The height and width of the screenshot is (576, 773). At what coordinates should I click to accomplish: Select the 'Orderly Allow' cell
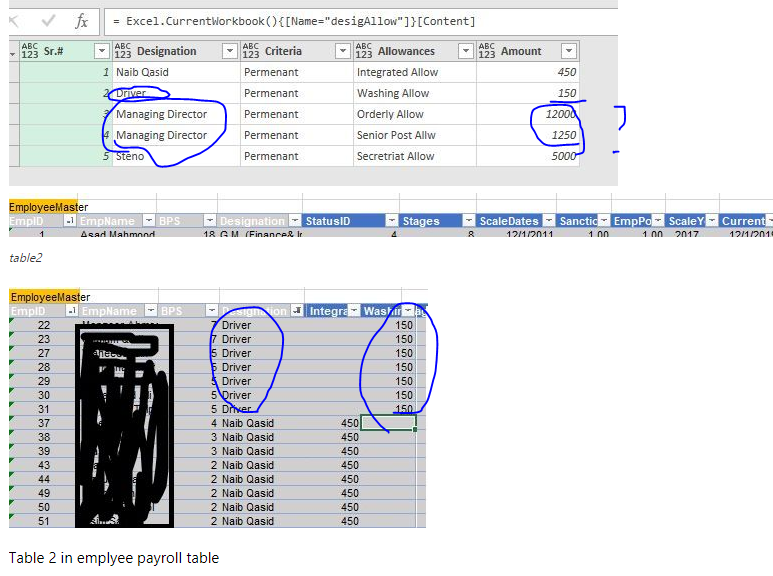[x=415, y=114]
